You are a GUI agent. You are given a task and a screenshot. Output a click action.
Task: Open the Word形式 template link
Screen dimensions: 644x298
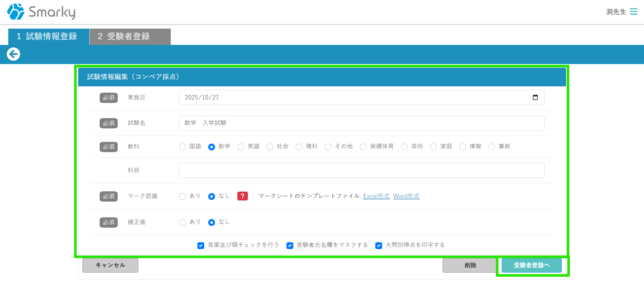point(406,196)
